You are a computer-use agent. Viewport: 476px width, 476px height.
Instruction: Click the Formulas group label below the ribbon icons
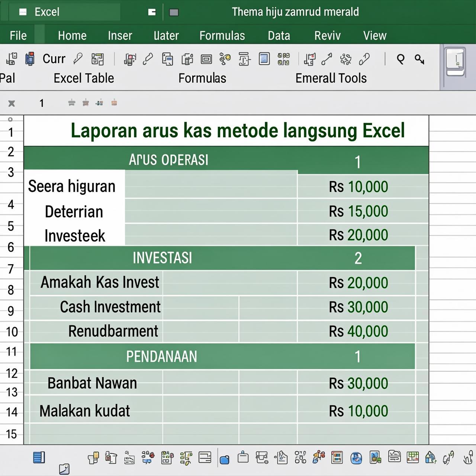tap(202, 78)
